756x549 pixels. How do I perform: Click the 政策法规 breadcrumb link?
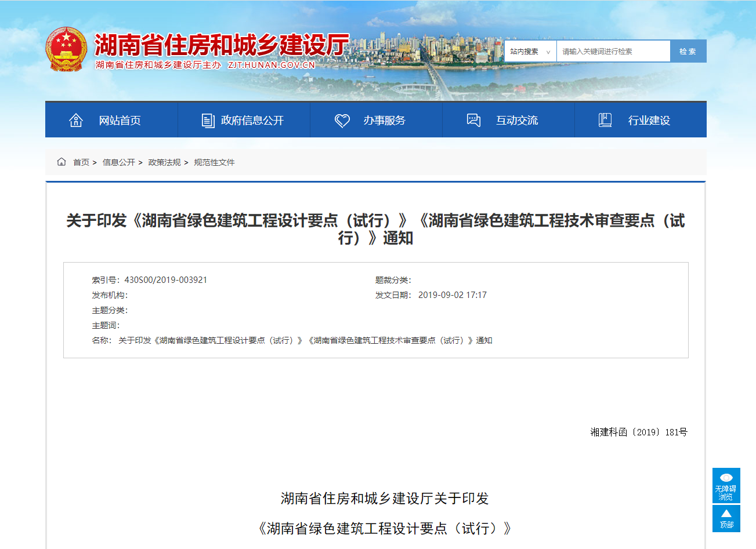164,162
